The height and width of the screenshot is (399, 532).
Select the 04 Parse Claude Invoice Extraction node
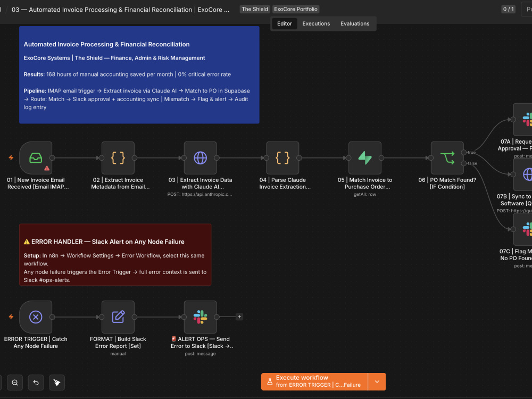click(282, 158)
